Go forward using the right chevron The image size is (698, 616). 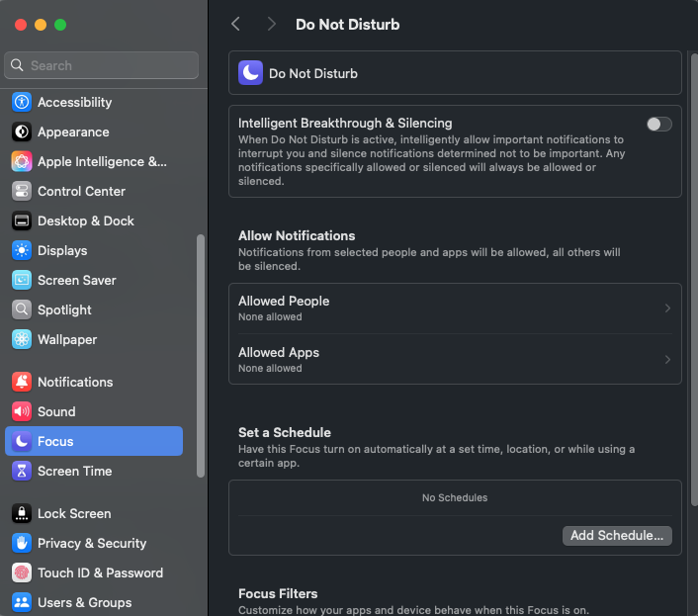click(271, 24)
